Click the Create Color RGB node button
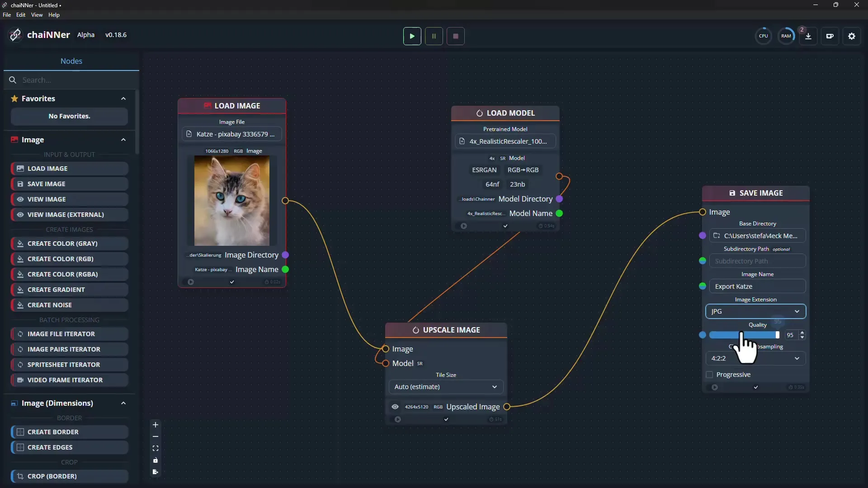The height and width of the screenshot is (488, 868). click(69, 258)
